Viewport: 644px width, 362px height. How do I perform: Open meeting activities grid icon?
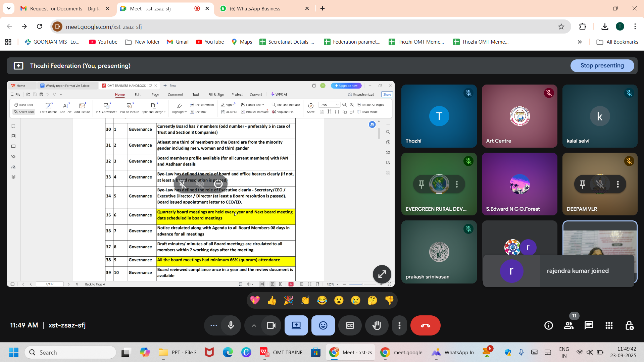(609, 325)
